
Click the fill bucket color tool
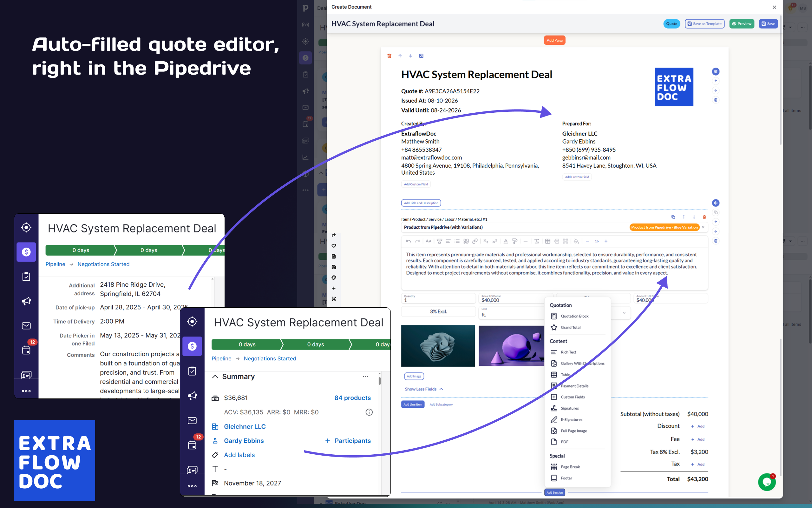[x=576, y=241]
